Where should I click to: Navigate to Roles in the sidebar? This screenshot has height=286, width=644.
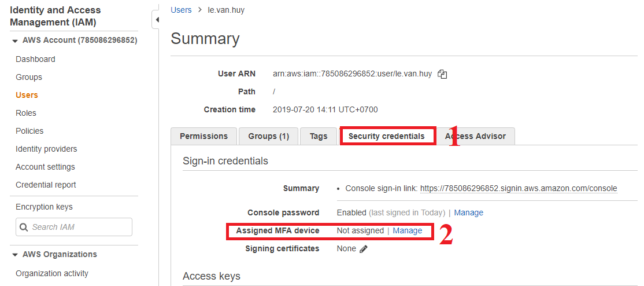[26, 113]
